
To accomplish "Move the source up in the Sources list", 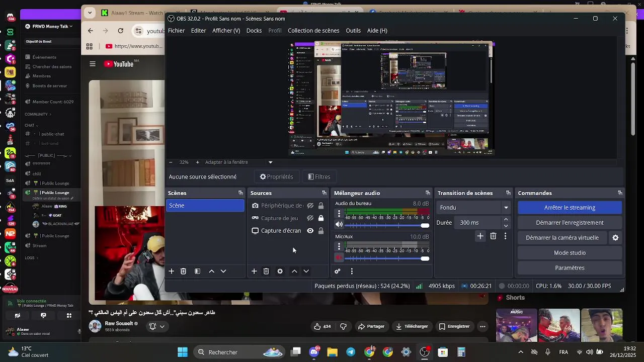I will (x=294, y=271).
